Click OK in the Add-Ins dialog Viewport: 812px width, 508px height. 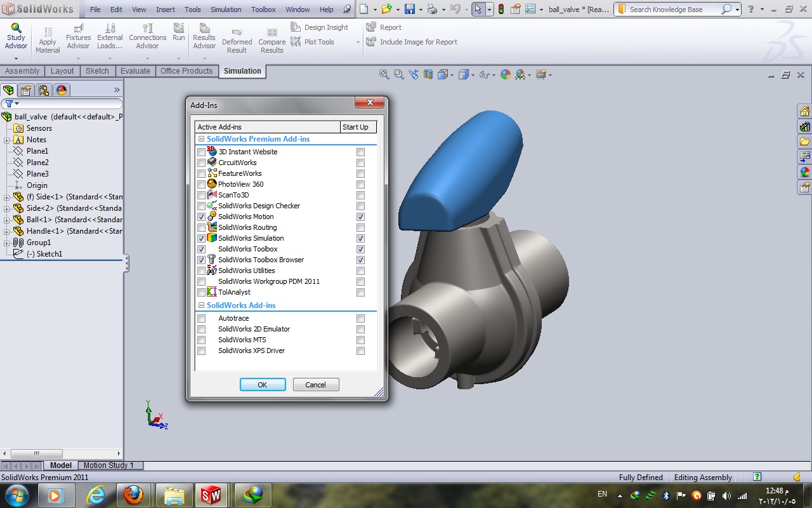point(263,385)
